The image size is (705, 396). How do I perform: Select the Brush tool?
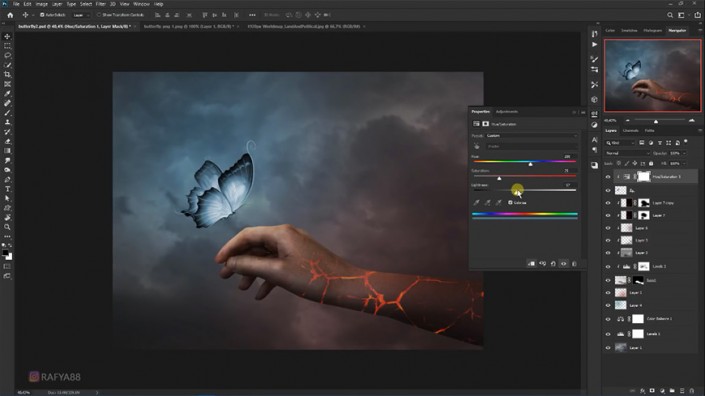[x=7, y=112]
